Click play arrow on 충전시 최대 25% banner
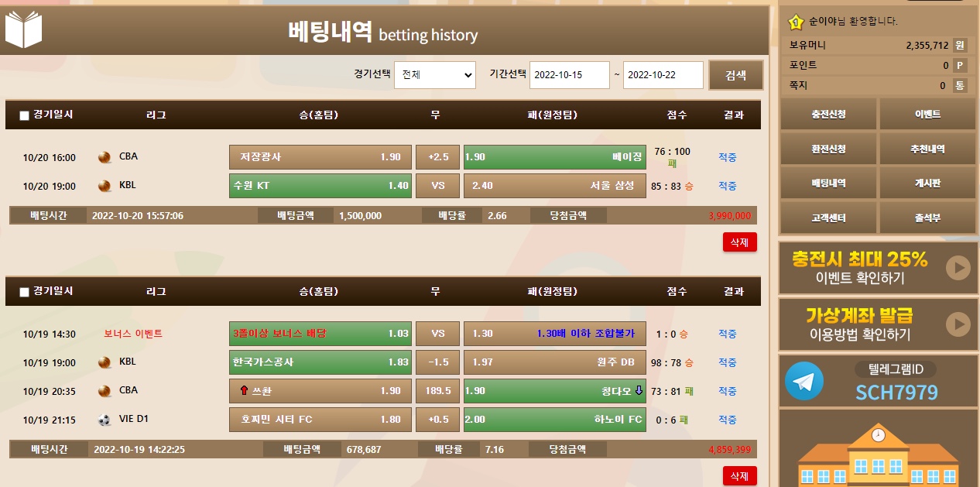Image resolution: width=980 pixels, height=487 pixels. coord(958,268)
